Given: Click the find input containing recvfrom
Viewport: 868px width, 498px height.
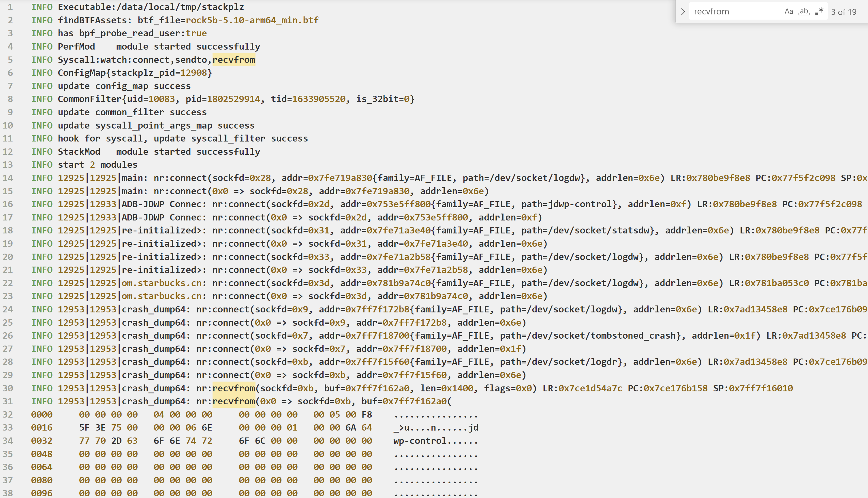Looking at the screenshot, I should (x=732, y=12).
